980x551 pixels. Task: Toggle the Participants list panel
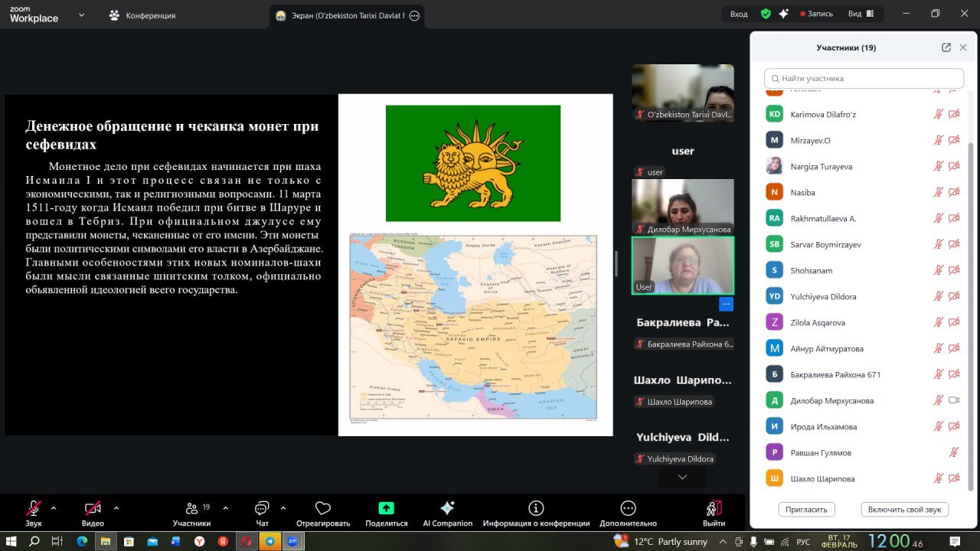pos(191,509)
